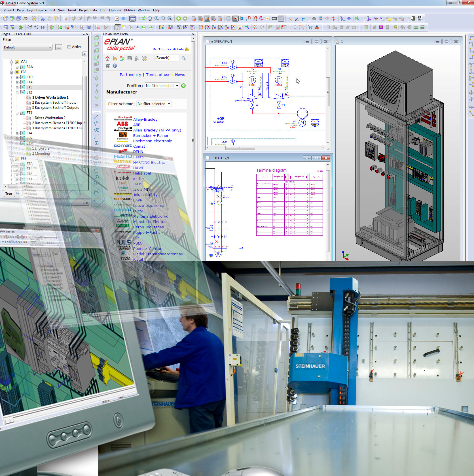Click the manufacturer factory icon in Data Portal
474x476 pixels.
115,58
